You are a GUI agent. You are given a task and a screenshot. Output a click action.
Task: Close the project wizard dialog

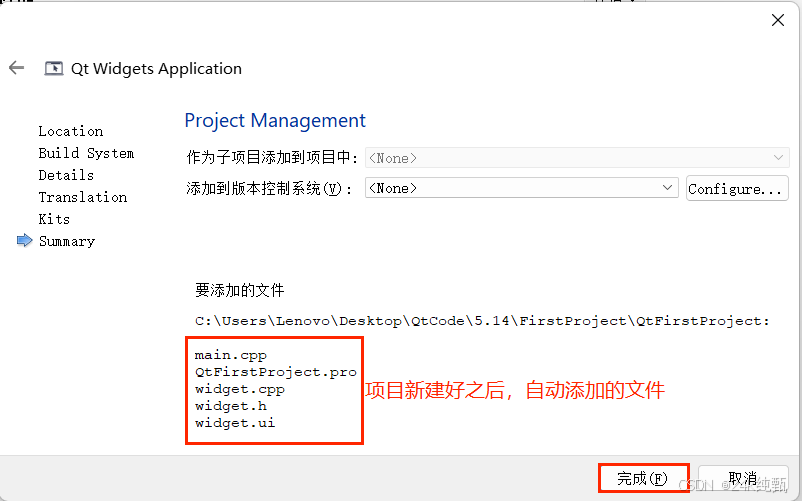point(778,20)
